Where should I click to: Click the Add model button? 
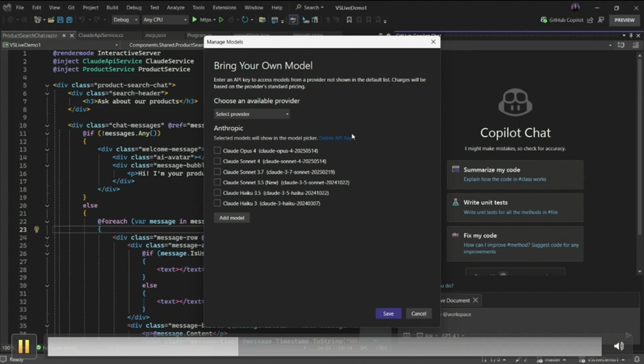coord(231,218)
